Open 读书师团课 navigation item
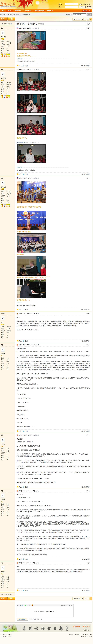Viewport: 93px width, 644px height. point(18,11)
